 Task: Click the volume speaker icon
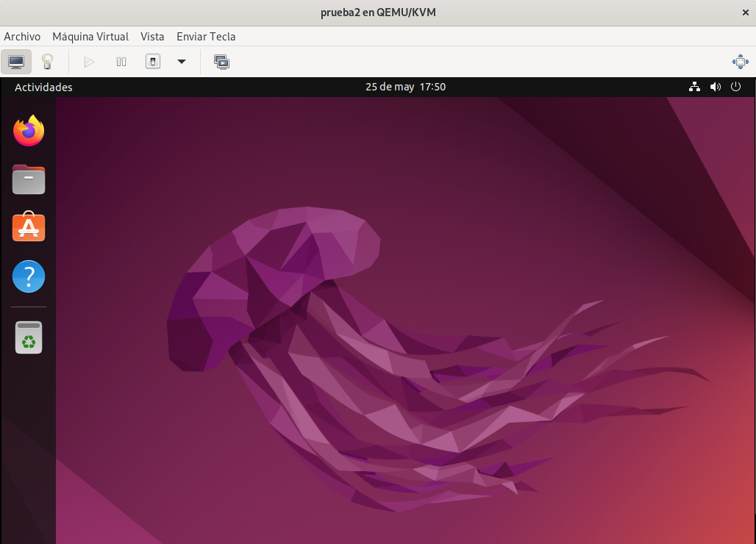tap(716, 87)
